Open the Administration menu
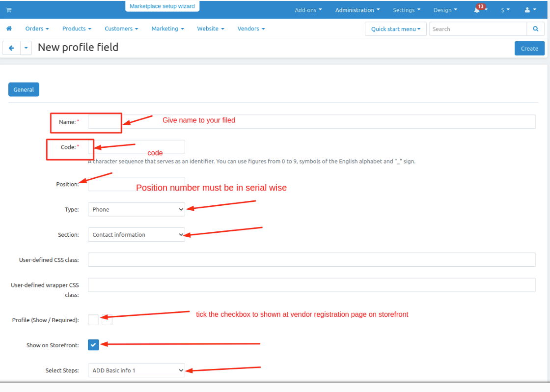The height and width of the screenshot is (392, 550). (x=357, y=10)
